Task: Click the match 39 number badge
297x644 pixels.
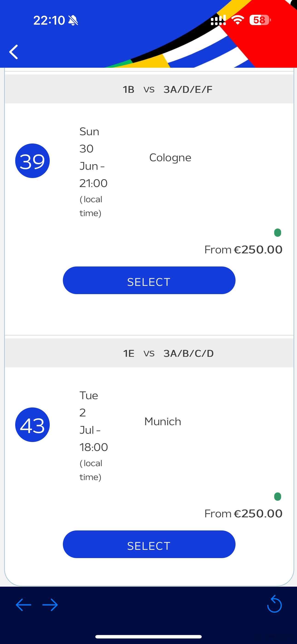Action: [x=32, y=161]
